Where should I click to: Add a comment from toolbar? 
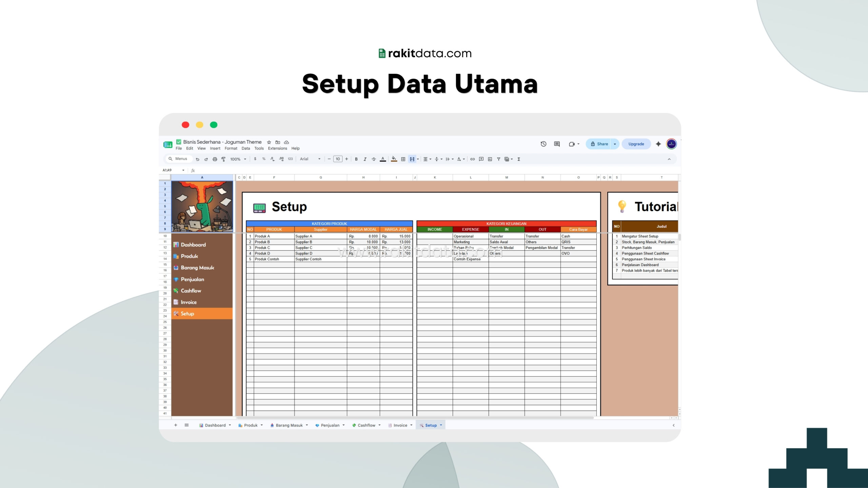click(481, 159)
